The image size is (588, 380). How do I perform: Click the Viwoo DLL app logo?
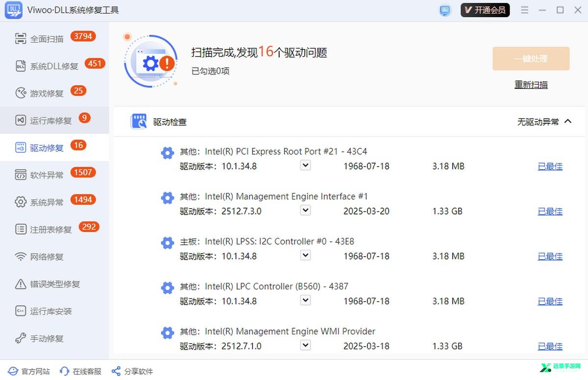click(13, 10)
